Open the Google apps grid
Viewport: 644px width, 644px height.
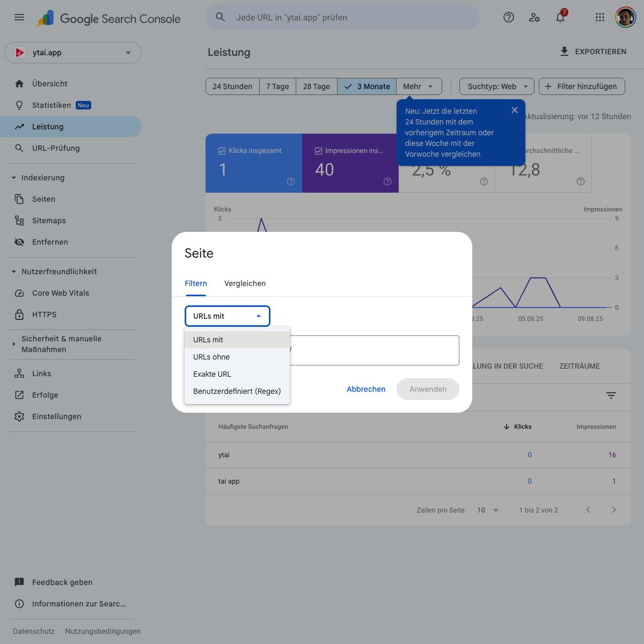(600, 17)
